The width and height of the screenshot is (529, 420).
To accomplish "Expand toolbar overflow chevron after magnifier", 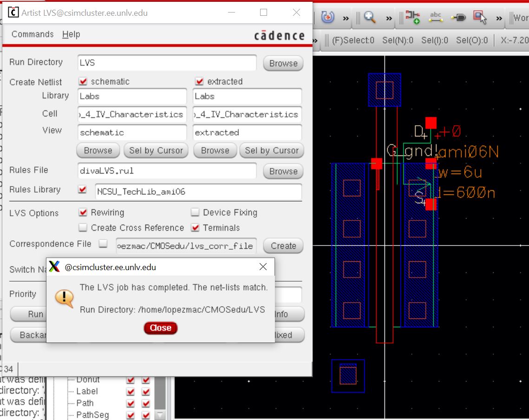I will click(389, 19).
